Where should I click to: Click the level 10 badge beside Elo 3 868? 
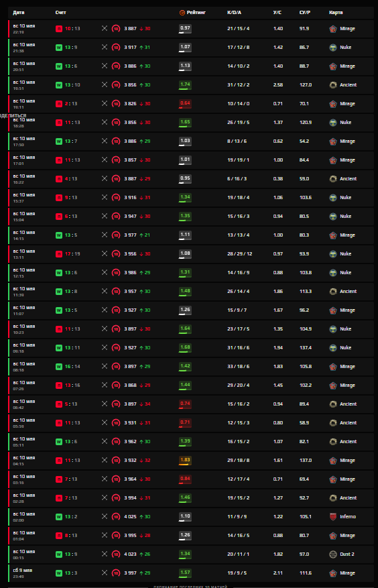pyautogui.click(x=116, y=385)
